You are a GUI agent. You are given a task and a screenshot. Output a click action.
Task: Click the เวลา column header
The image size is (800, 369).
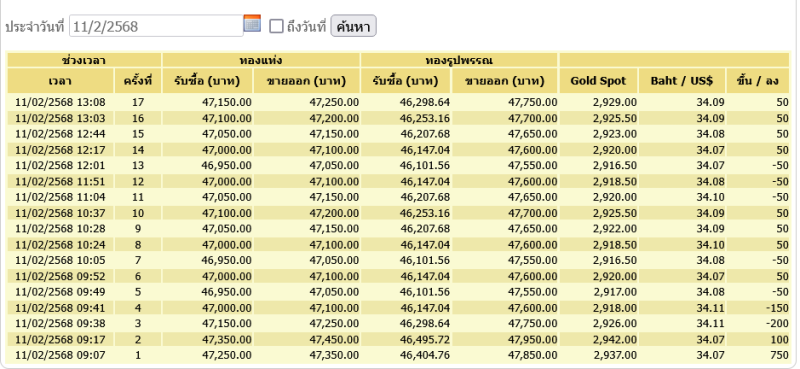[60, 81]
